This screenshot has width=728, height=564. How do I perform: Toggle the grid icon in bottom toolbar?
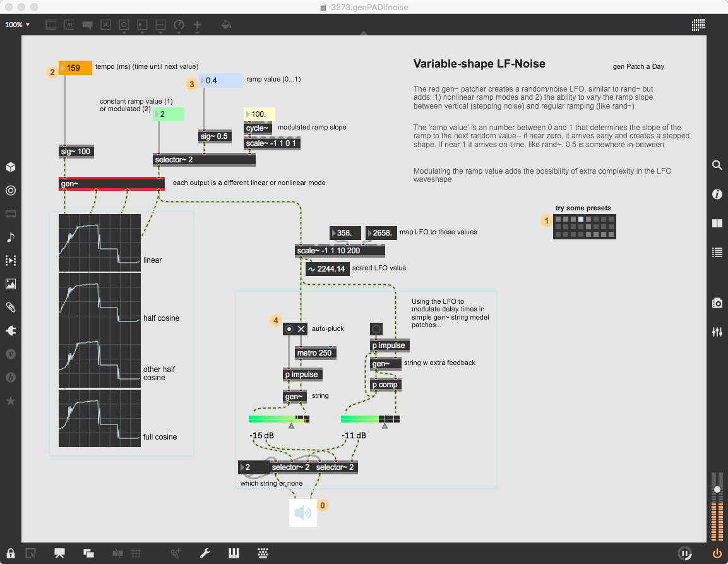tap(136, 553)
